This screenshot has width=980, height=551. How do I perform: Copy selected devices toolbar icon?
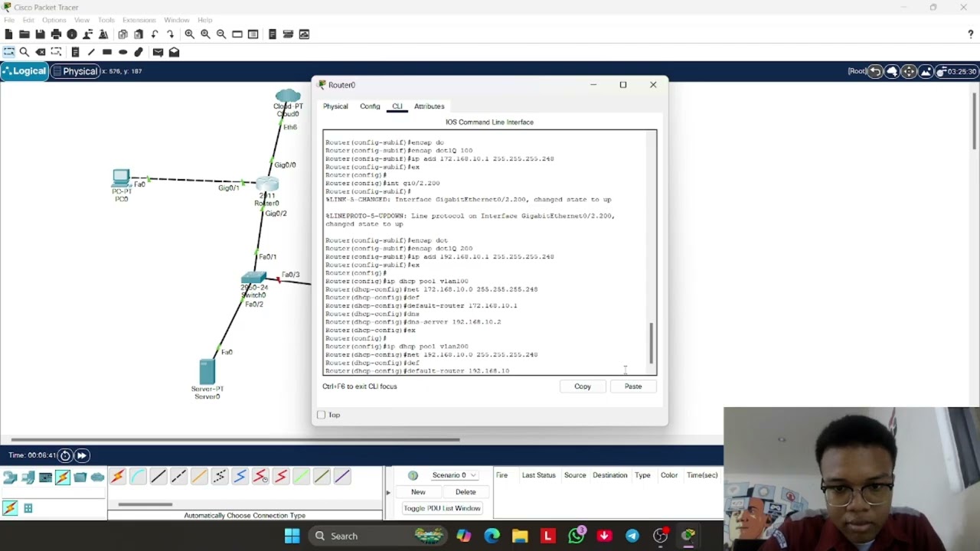122,34
